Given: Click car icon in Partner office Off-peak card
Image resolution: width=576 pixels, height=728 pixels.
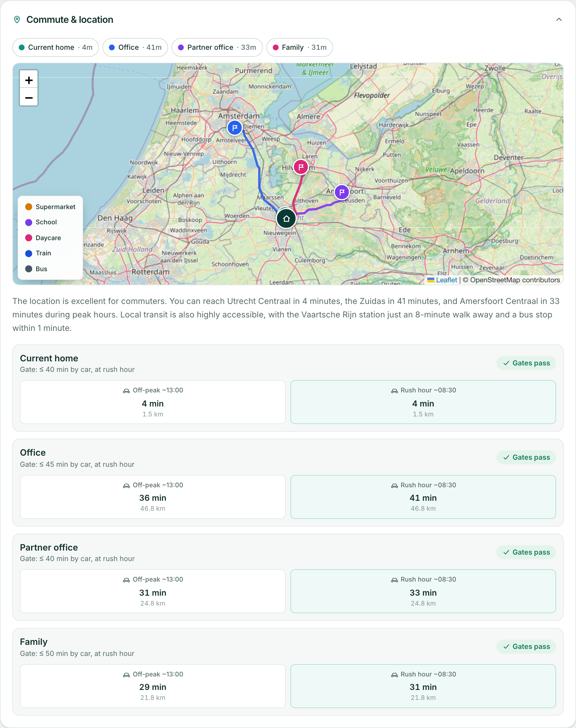Looking at the screenshot, I should click(x=126, y=580).
